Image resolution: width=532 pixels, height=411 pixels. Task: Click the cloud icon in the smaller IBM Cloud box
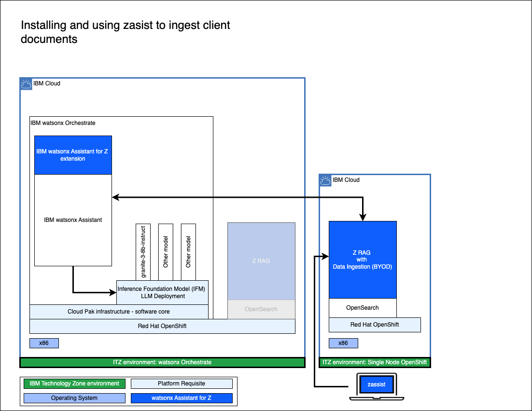(325, 180)
